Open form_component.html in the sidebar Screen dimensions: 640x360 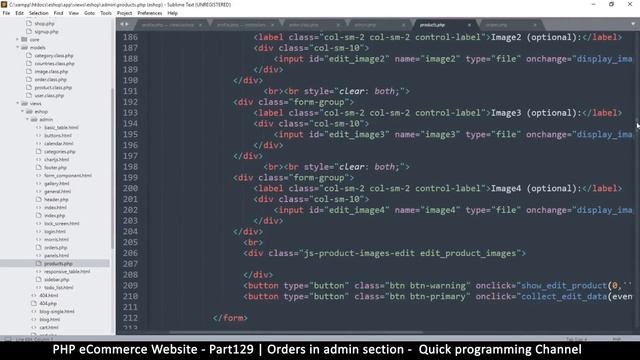coord(68,175)
